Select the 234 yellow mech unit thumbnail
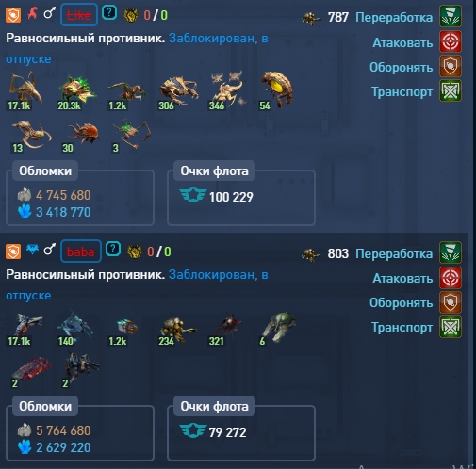The height and width of the screenshot is (469, 476). (x=177, y=331)
